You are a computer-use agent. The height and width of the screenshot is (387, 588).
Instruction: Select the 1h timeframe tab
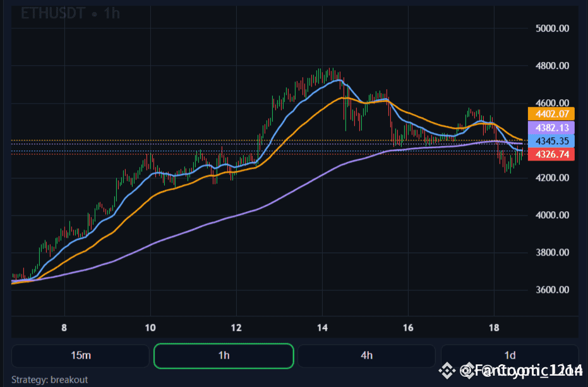pos(224,355)
